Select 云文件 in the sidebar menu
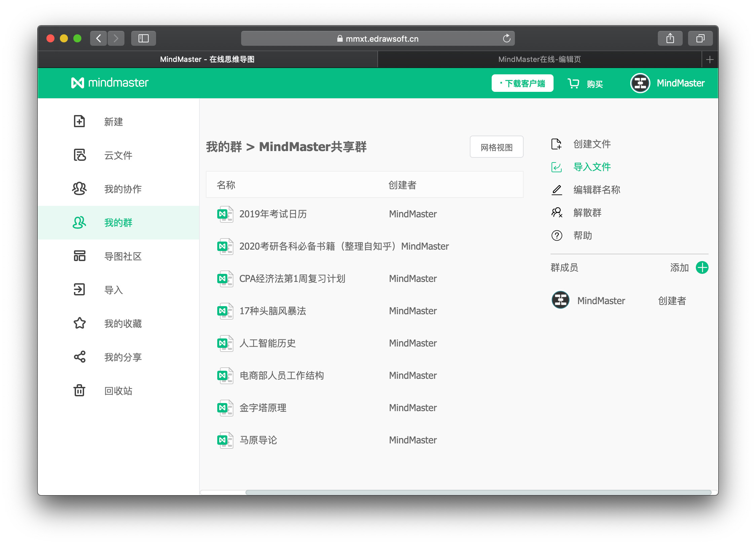Image resolution: width=756 pixels, height=545 pixels. (x=118, y=155)
